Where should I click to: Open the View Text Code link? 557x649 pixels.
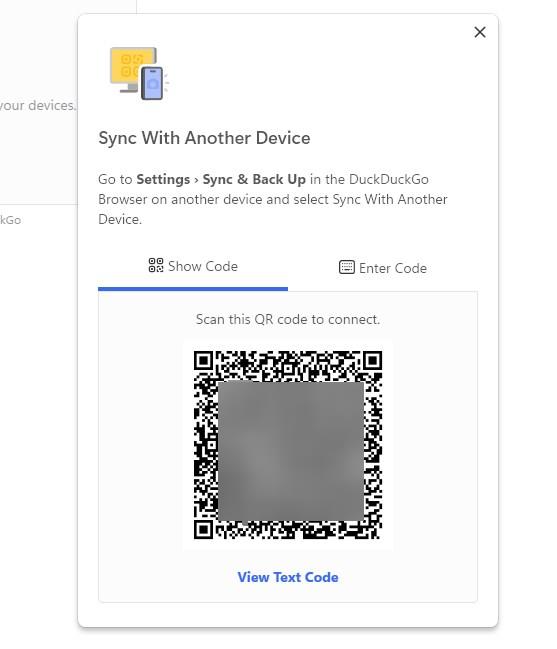pos(288,577)
